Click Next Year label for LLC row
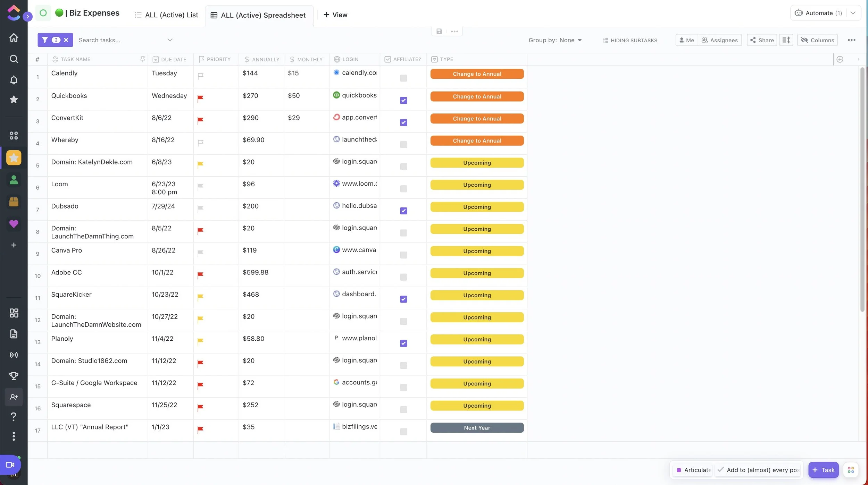This screenshot has width=868, height=485. coord(477,428)
